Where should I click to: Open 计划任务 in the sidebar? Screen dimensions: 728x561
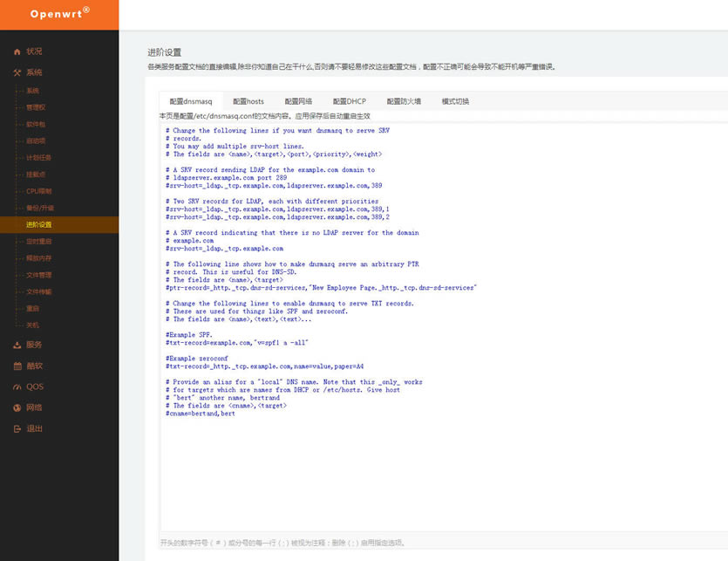pos(38,158)
